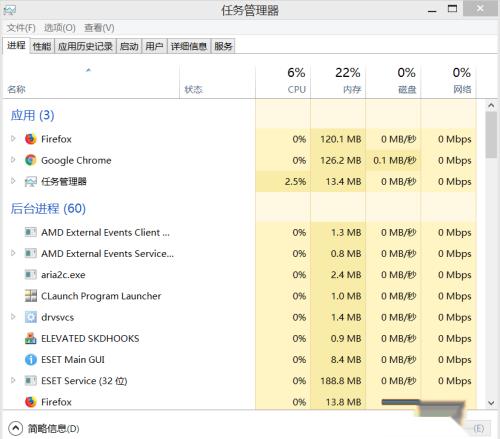Select the 进程 tab

(x=16, y=45)
